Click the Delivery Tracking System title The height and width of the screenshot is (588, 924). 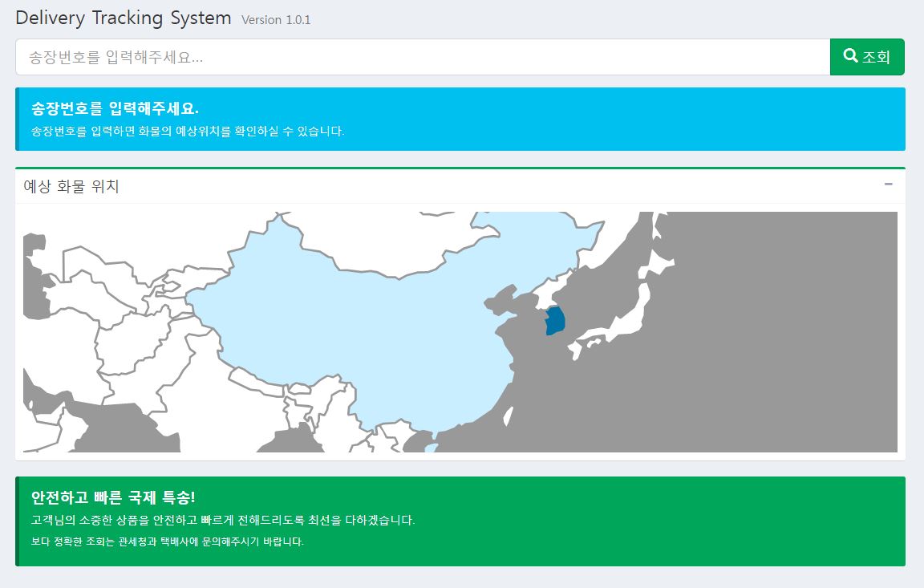pyautogui.click(x=124, y=18)
